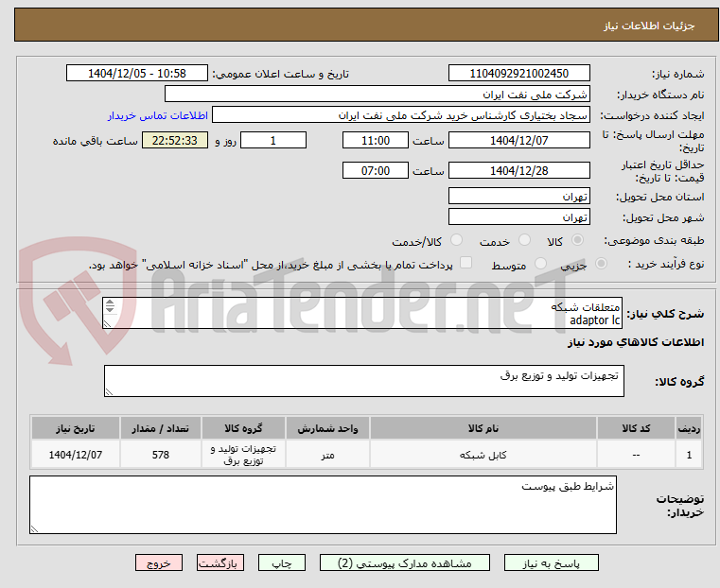Click the پاسخ به نیاز button
720x588 pixels.
coord(551,562)
